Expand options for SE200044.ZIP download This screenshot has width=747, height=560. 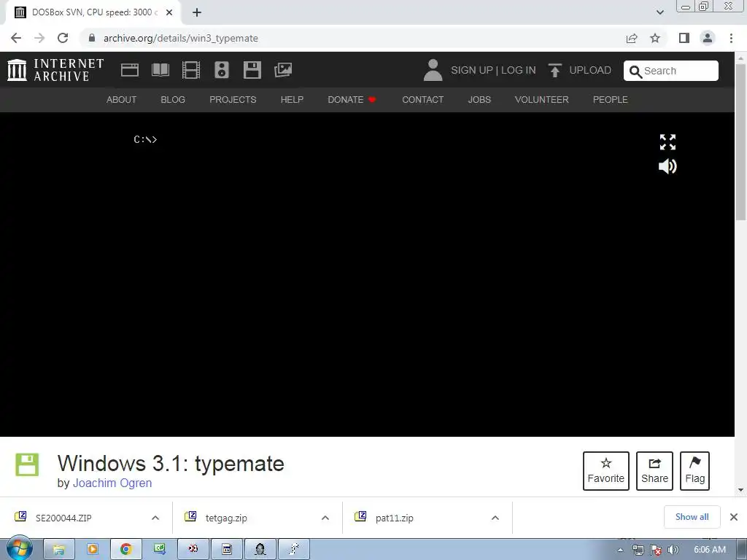[x=155, y=518]
